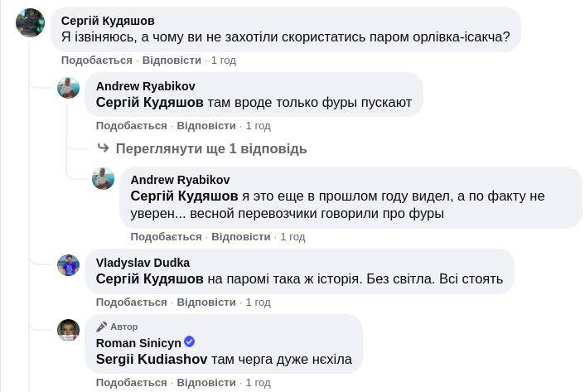Like Roman Sinicyn's comment
Screen dimensions: 585x392
point(131,383)
